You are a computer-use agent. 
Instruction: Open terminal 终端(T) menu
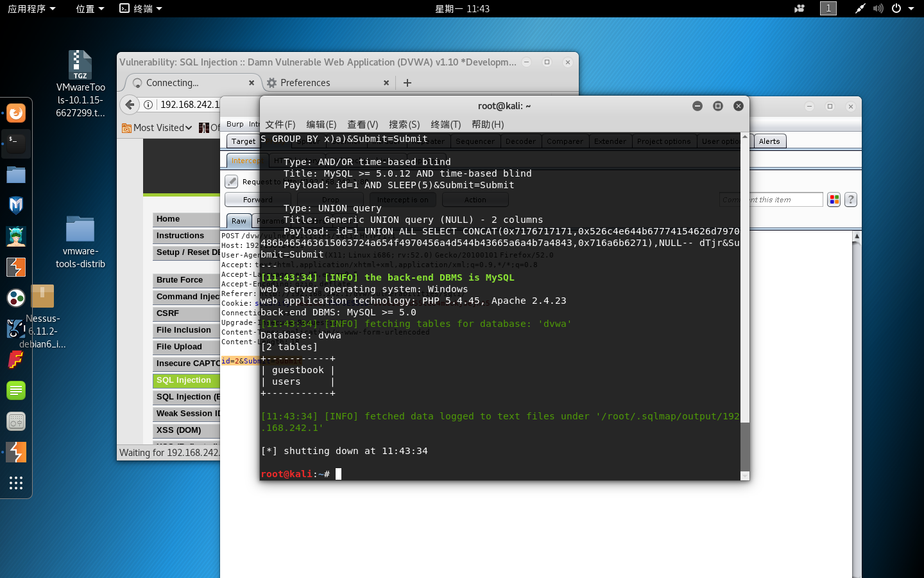[x=446, y=124]
